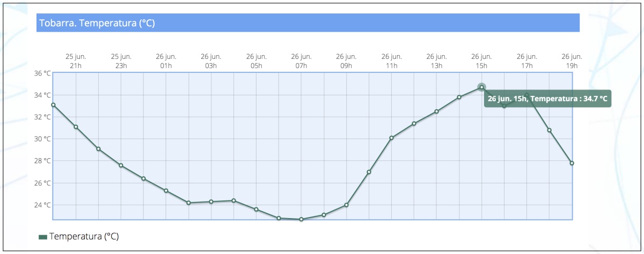Click the data point at 26 jun. 11h
The image size is (644, 254).
click(391, 138)
